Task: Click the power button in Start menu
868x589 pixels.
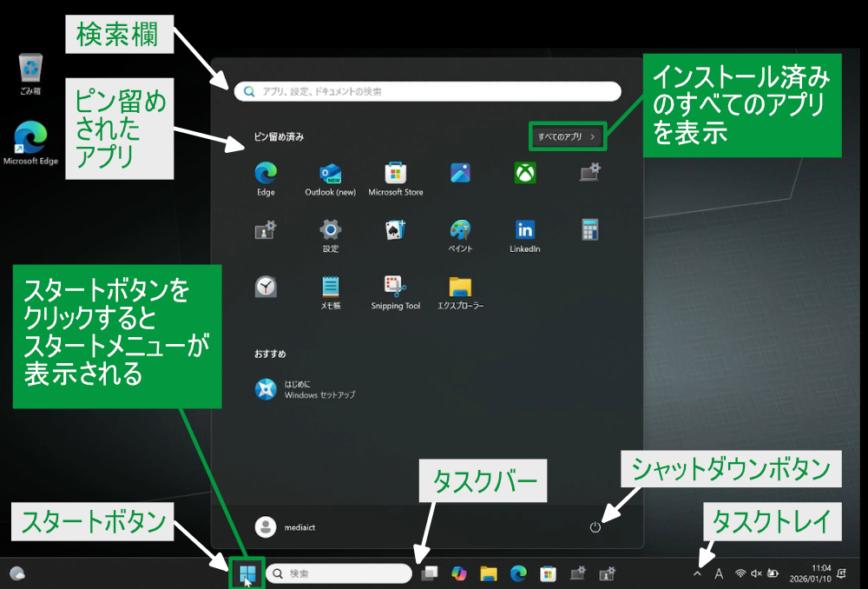Action: pyautogui.click(x=595, y=526)
